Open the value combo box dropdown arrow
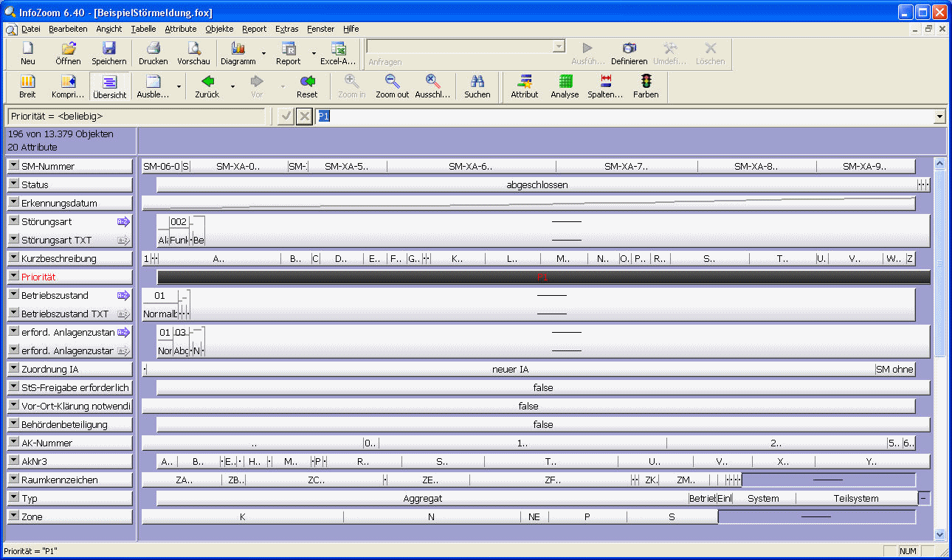952x560 pixels. (x=939, y=117)
